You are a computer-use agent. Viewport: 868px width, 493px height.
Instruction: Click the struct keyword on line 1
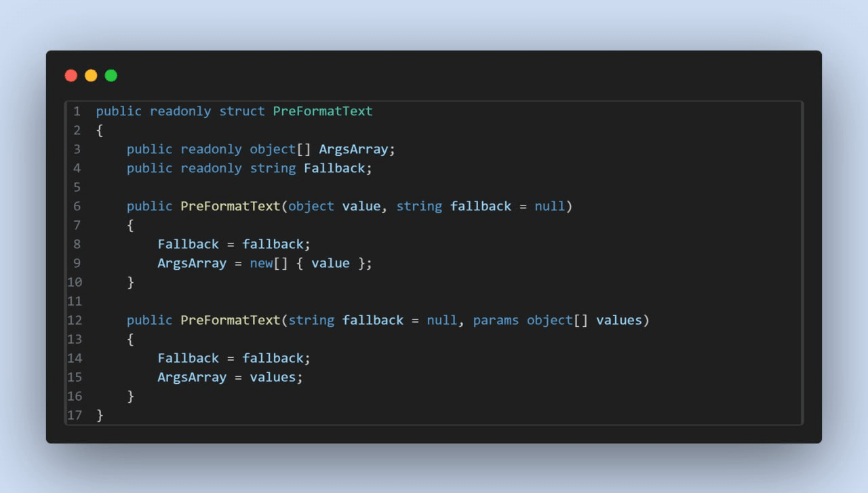pos(242,111)
